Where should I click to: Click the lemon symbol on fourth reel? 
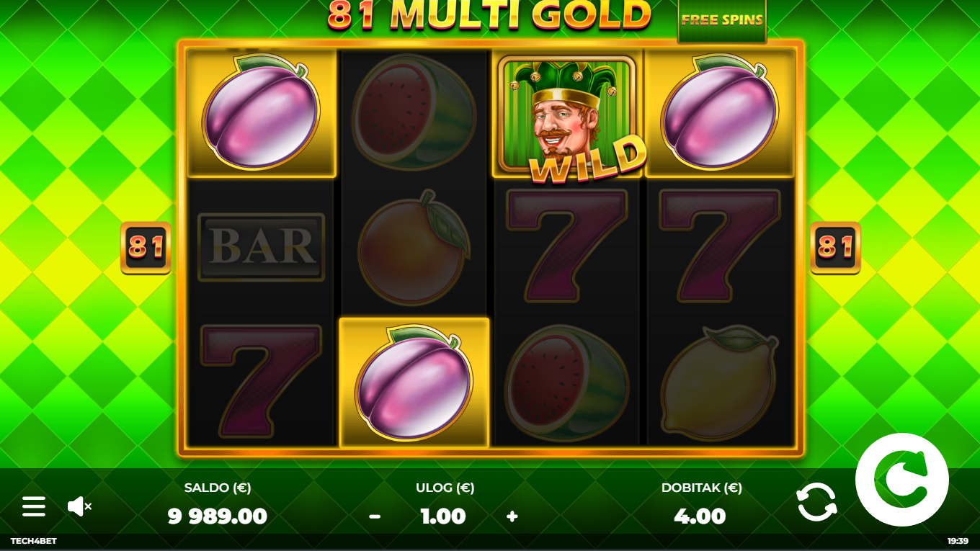click(719, 384)
